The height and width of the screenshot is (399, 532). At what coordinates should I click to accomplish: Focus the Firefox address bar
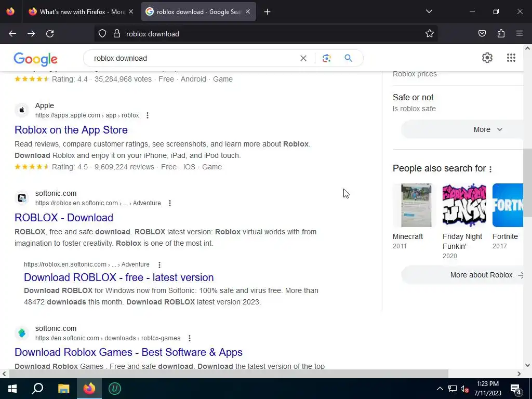point(271,34)
